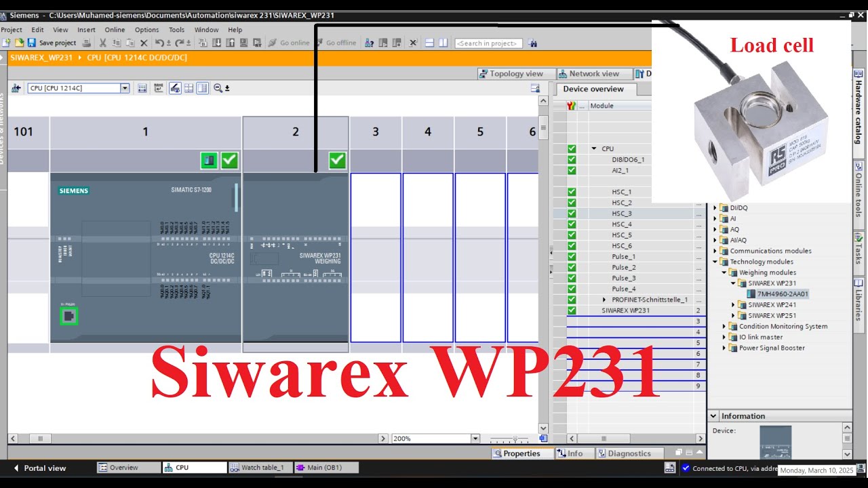
Task: Click the Print icon in toolbar
Action: click(x=87, y=43)
